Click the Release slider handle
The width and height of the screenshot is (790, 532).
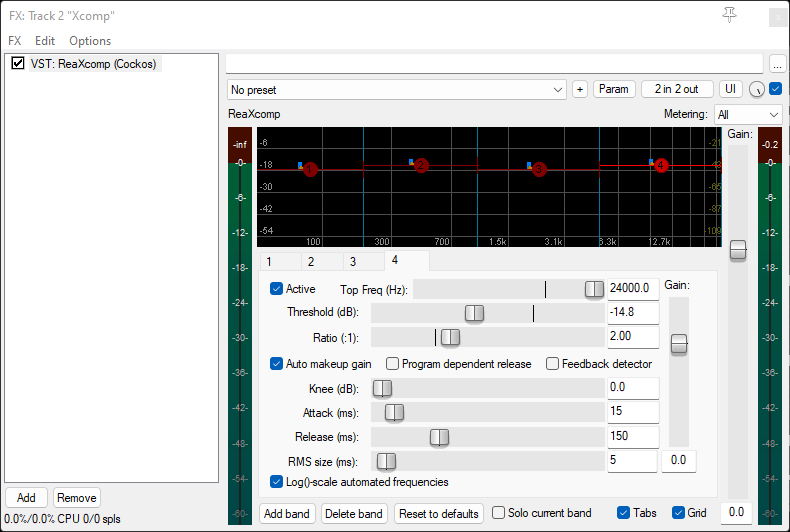pos(439,437)
